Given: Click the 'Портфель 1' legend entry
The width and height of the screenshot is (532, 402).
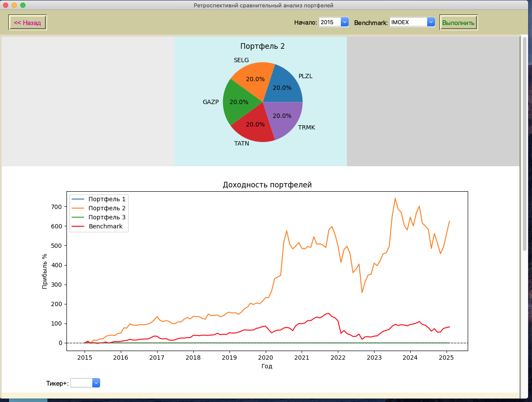Looking at the screenshot, I should [x=107, y=199].
